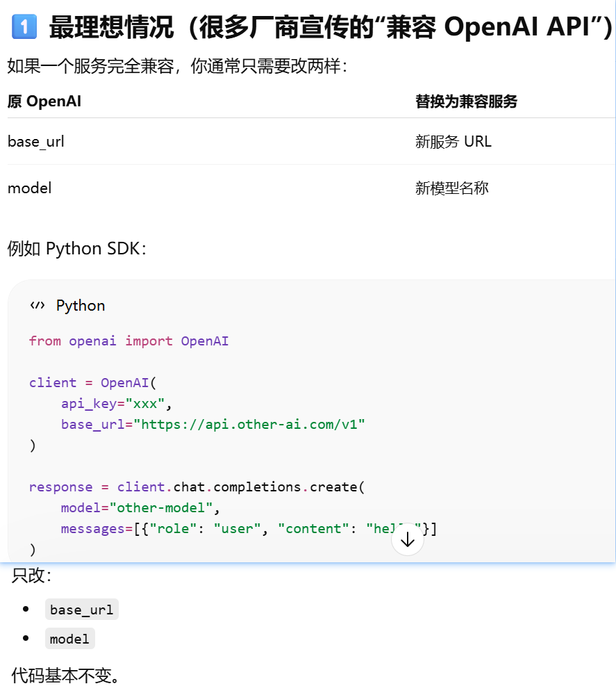Click the inline code "base_url" bullet item
Screen dimensions: 616x686
[82, 610]
